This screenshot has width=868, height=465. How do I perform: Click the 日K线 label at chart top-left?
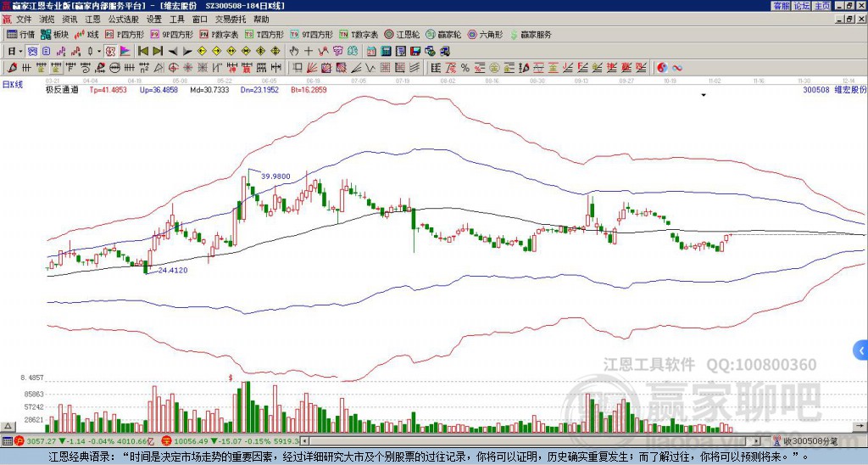click(x=13, y=84)
